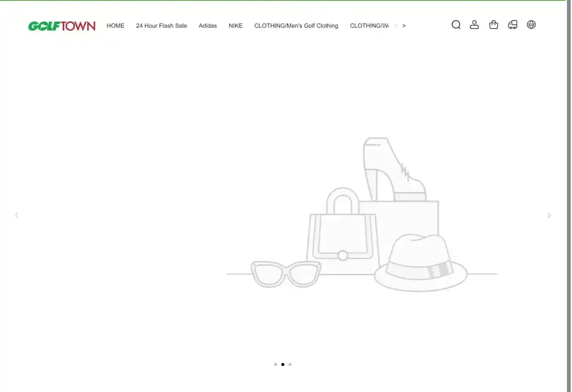Jump to the first carousel slide dot
The height and width of the screenshot is (392, 572).
[x=275, y=364]
